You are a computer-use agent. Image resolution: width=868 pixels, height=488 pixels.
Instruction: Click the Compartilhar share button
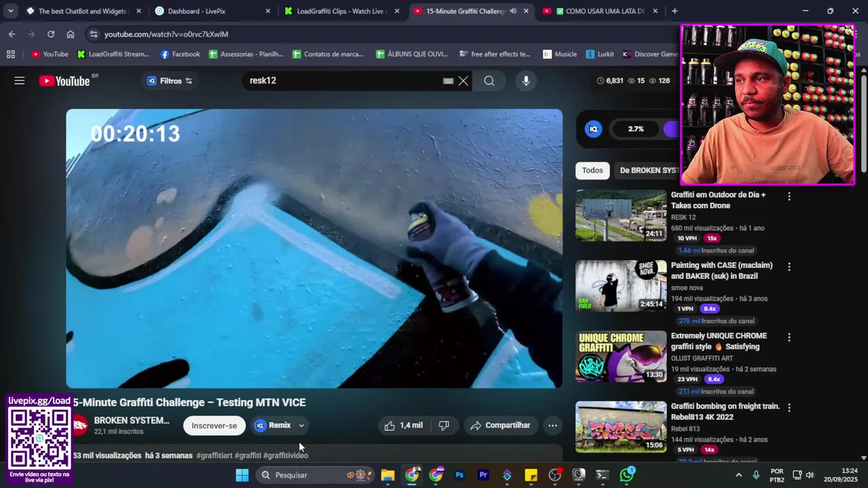(500, 426)
